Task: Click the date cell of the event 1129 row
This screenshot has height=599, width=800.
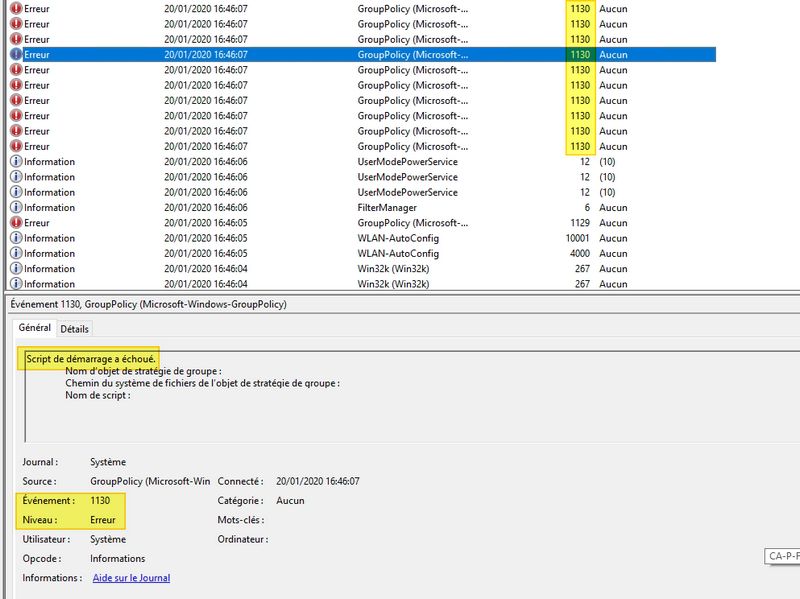Action: coord(206,223)
